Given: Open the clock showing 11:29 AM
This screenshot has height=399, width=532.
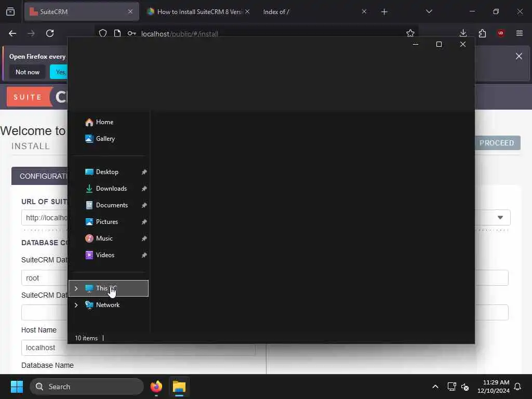Looking at the screenshot, I should click(494, 387).
